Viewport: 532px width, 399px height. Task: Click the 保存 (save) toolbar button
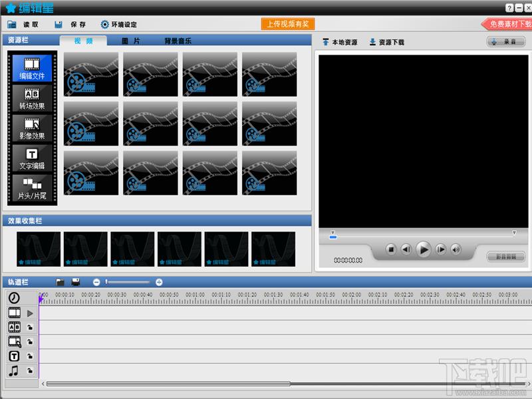pyautogui.click(x=70, y=25)
